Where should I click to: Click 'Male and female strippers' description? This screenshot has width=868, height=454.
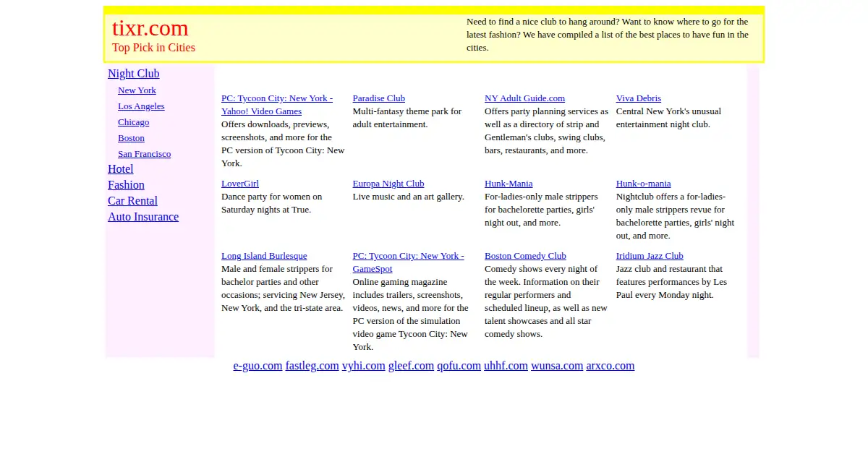click(282, 288)
